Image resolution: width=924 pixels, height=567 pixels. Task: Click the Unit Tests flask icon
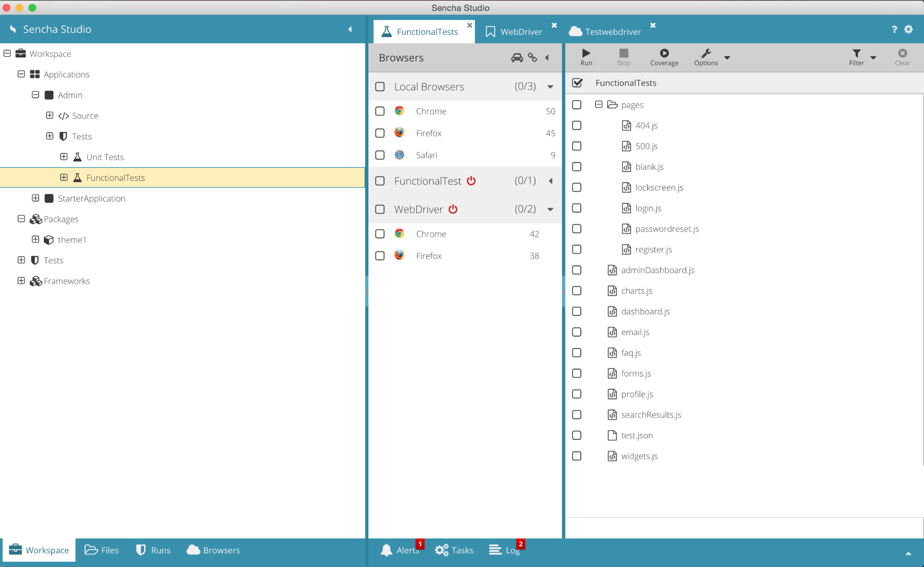coord(78,157)
